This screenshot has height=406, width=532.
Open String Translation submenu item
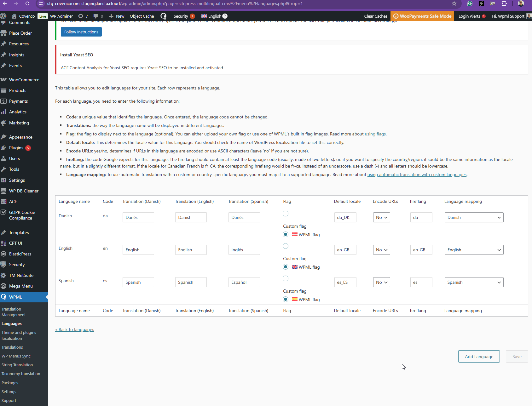[17, 365]
